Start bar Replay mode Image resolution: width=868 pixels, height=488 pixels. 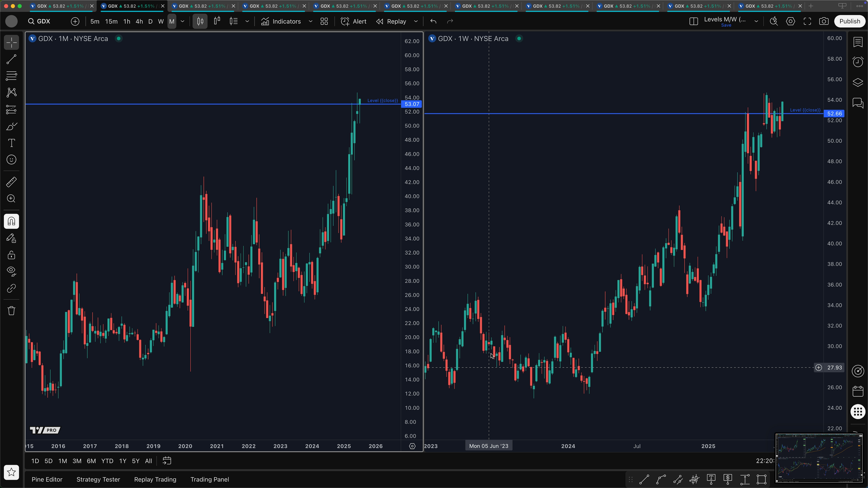pos(391,21)
